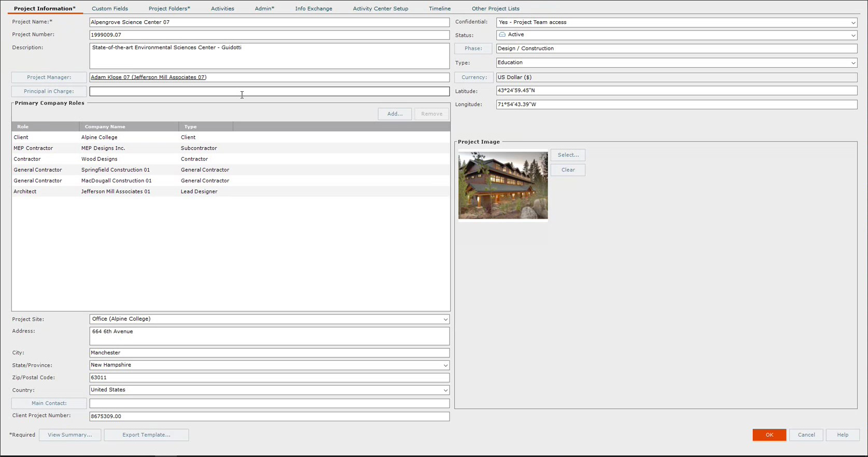
Task: Select the MacDougall Construction 01 row
Action: pos(231,181)
